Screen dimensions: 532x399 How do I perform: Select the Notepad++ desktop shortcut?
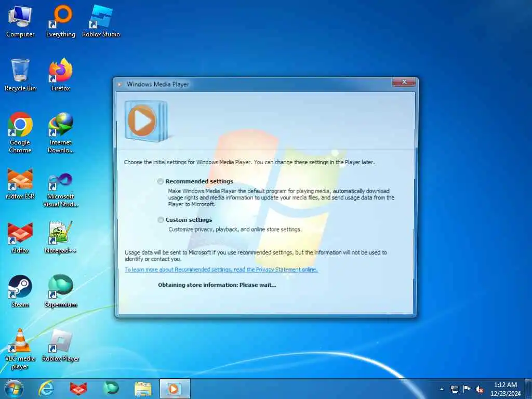click(61, 238)
